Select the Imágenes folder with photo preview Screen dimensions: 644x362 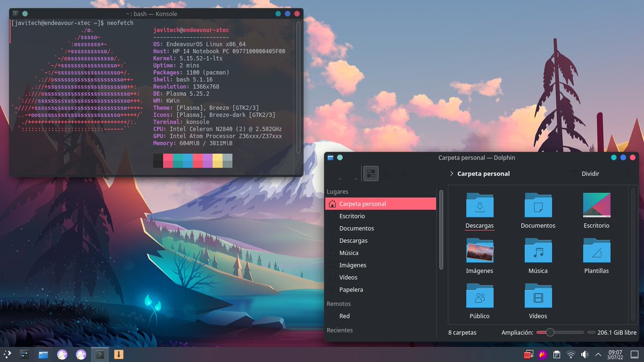coord(480,250)
